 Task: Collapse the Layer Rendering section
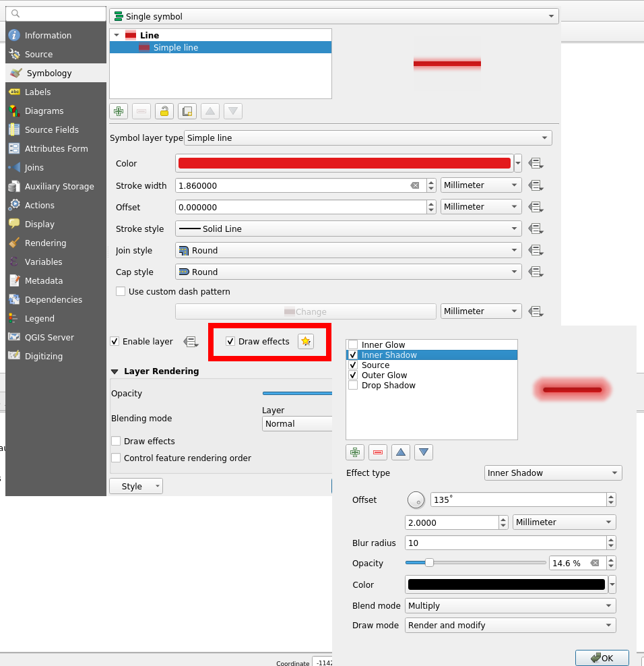click(115, 371)
